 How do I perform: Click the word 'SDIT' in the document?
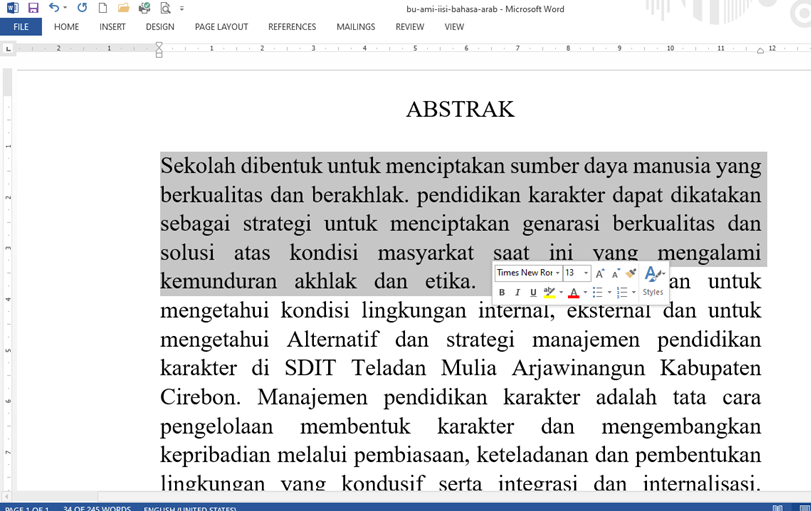(x=310, y=369)
